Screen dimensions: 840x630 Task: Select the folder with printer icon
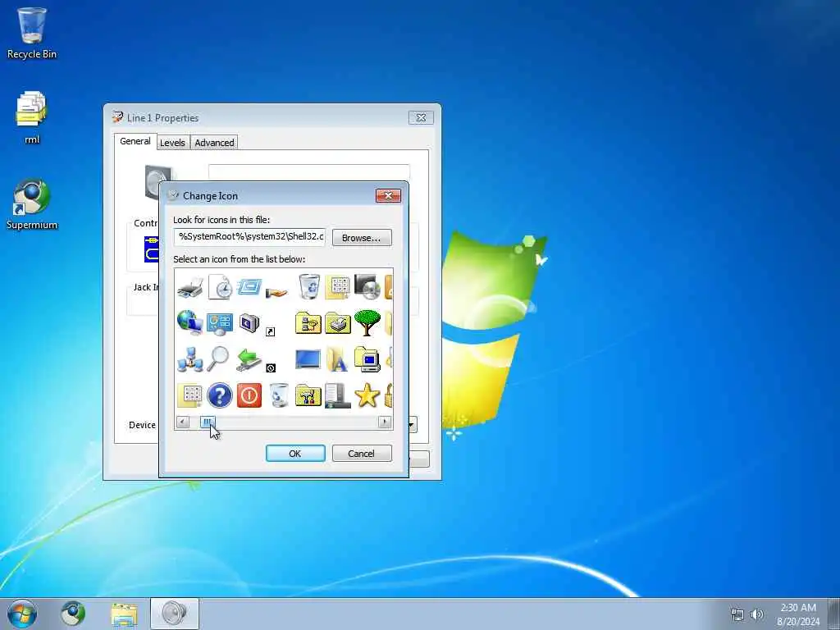pos(338,323)
